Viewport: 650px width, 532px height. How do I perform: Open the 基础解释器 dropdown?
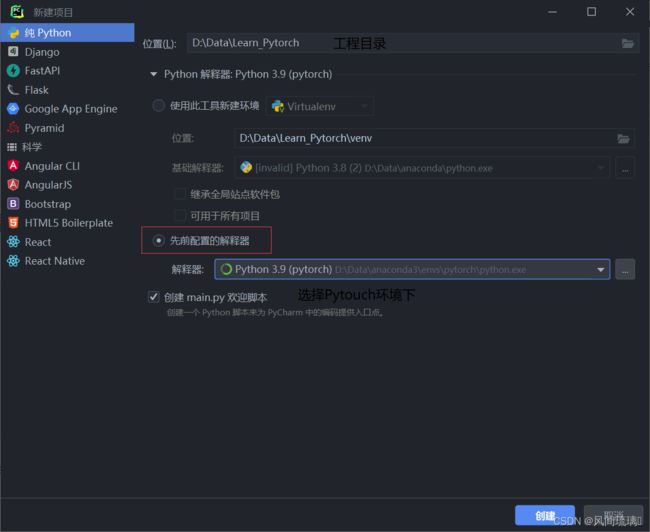pyautogui.click(x=422, y=168)
